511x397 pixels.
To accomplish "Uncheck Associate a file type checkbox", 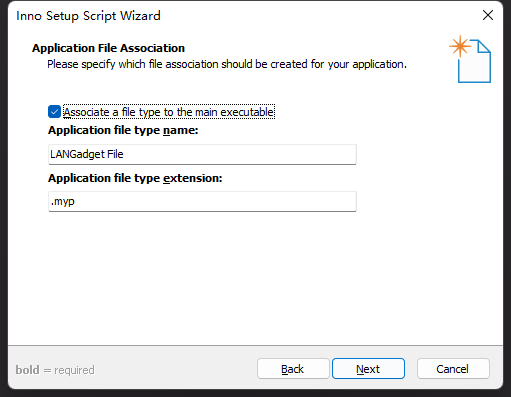I will (54, 112).
